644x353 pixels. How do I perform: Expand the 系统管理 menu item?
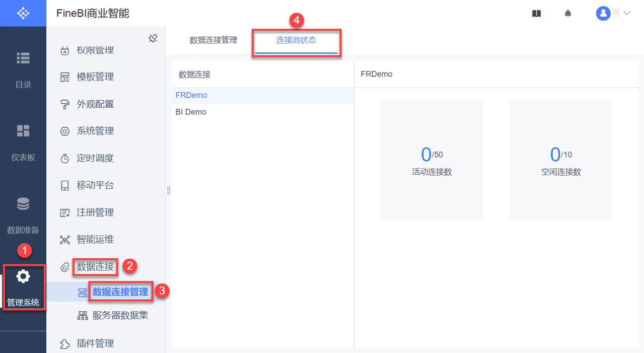[x=95, y=131]
